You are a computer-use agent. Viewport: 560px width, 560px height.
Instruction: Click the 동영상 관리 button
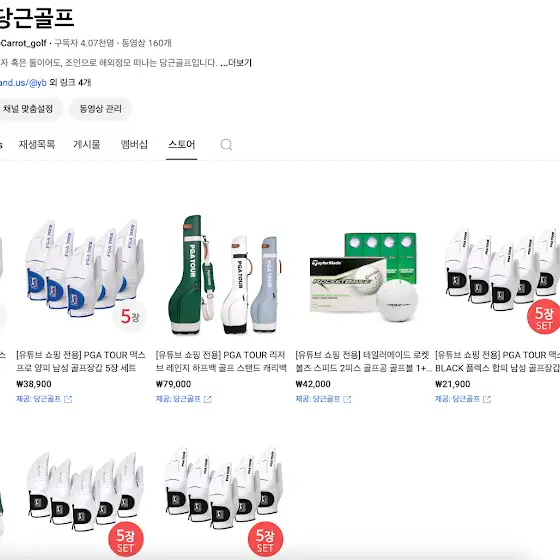click(x=100, y=109)
